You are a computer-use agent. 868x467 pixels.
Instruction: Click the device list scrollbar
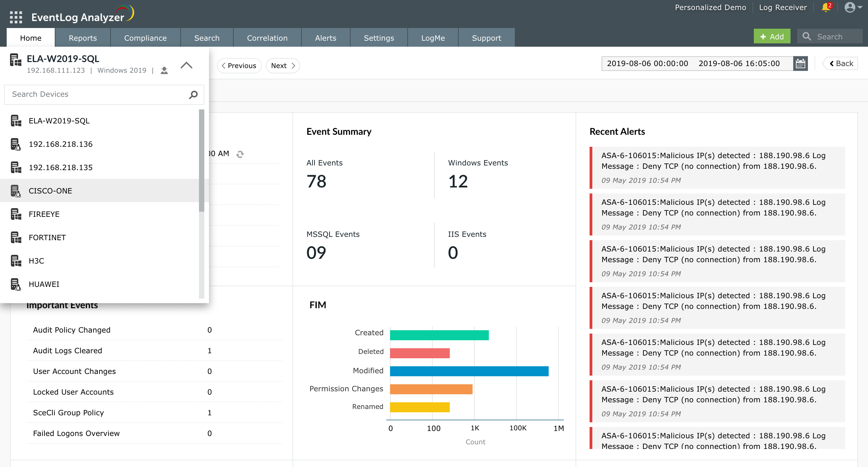(x=202, y=160)
